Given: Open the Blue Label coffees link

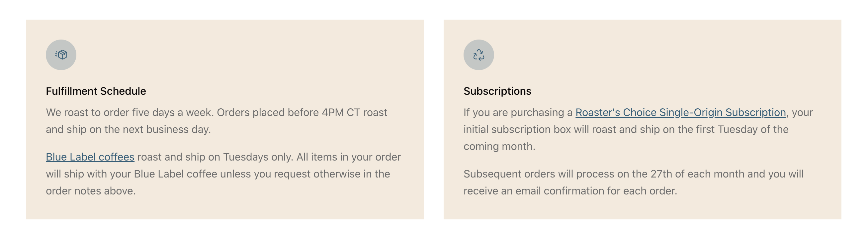Looking at the screenshot, I should (90, 157).
